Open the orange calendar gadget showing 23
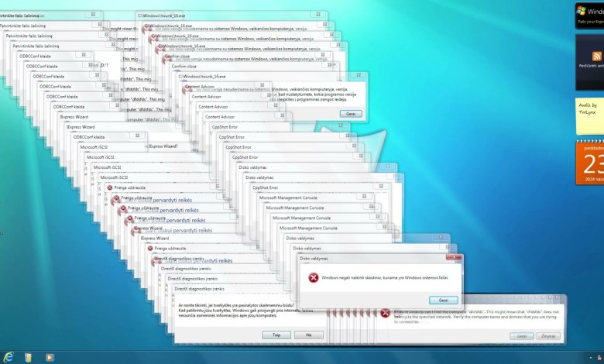This screenshot has height=364, width=604. (x=590, y=163)
